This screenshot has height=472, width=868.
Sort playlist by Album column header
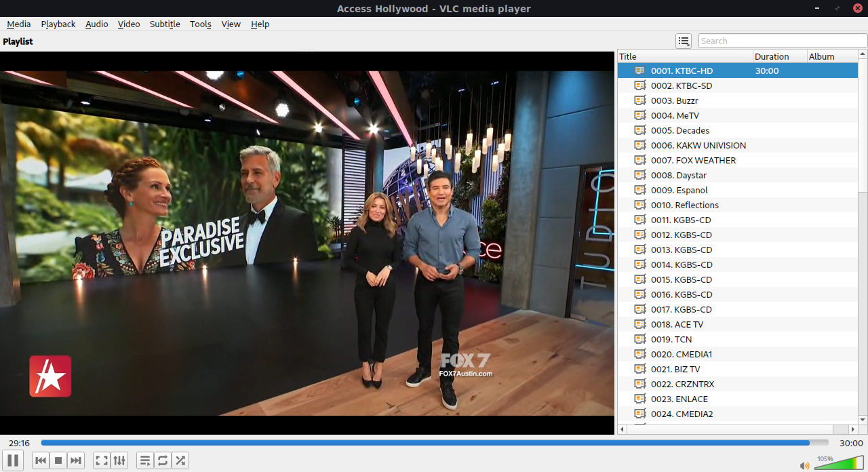[832, 56]
